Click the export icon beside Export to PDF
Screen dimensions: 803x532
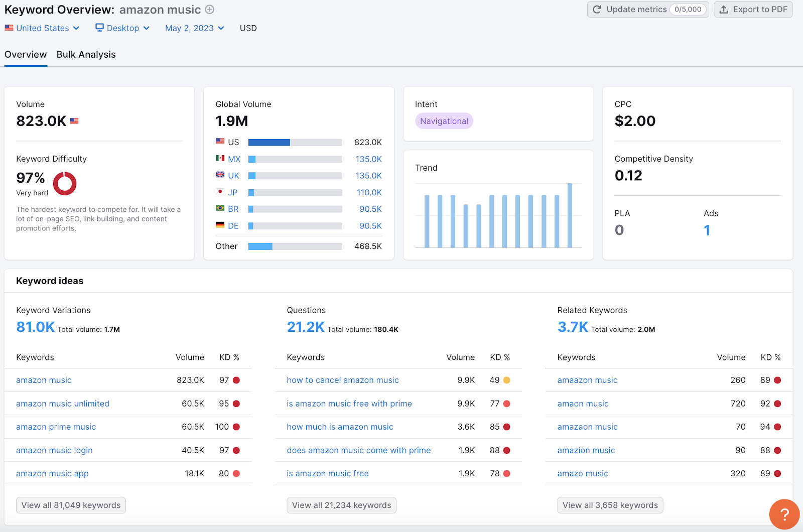point(723,9)
